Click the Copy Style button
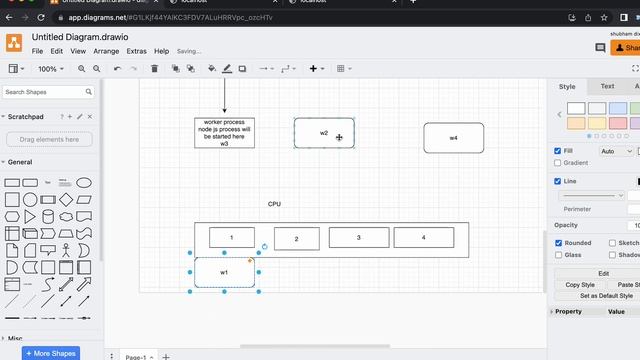Viewport: 640px width, 360px height. 580,284
